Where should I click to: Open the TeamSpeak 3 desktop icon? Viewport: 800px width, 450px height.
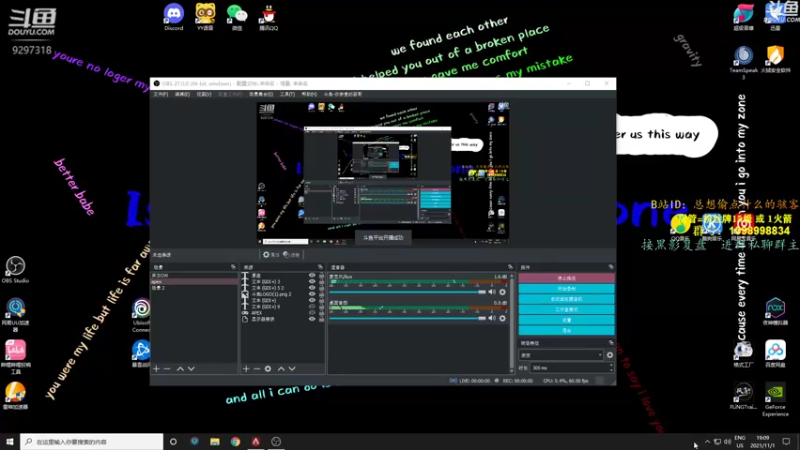[x=743, y=62]
